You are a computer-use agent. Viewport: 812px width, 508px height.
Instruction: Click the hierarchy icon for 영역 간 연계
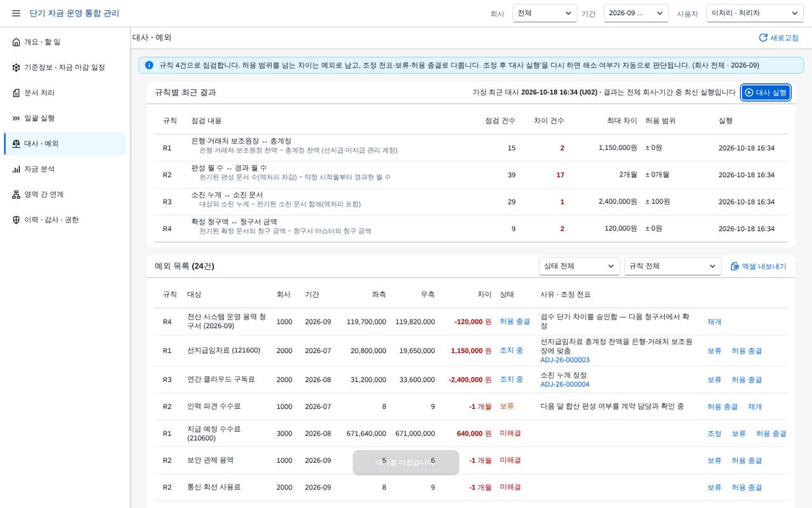[16, 194]
